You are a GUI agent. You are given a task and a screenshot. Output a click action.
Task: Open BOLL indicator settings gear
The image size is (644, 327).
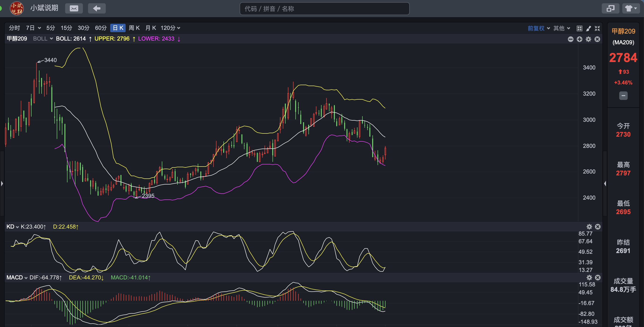pos(588,39)
